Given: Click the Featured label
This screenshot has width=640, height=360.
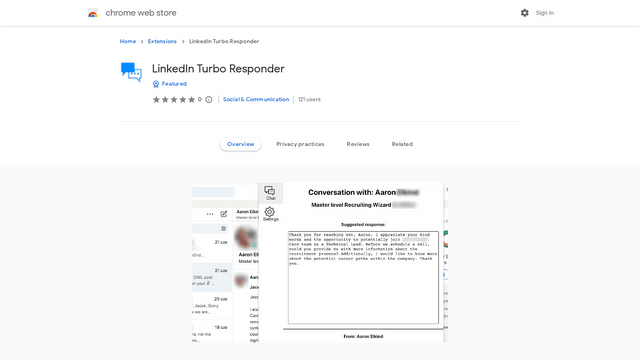Looking at the screenshot, I should click(x=174, y=84).
